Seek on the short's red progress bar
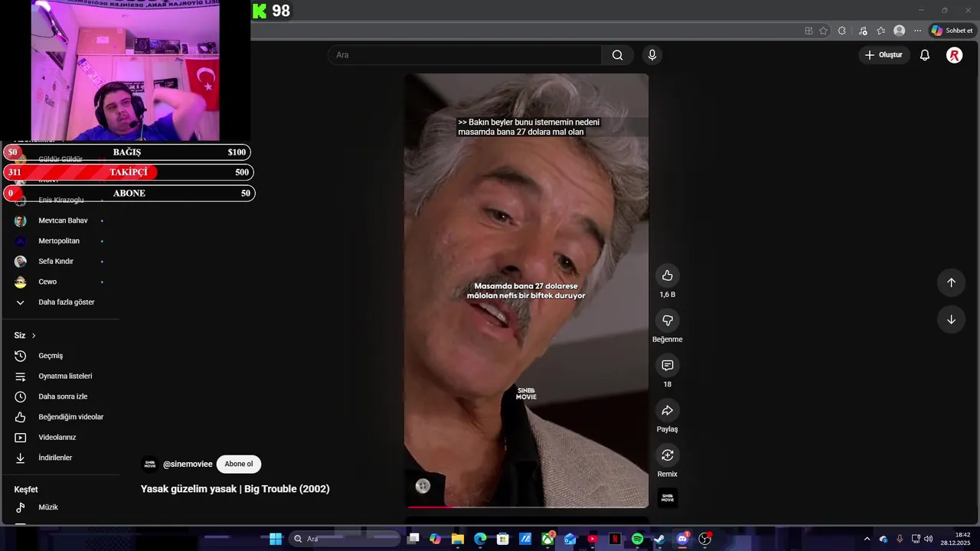Viewport: 980px width, 551px height. click(527, 507)
